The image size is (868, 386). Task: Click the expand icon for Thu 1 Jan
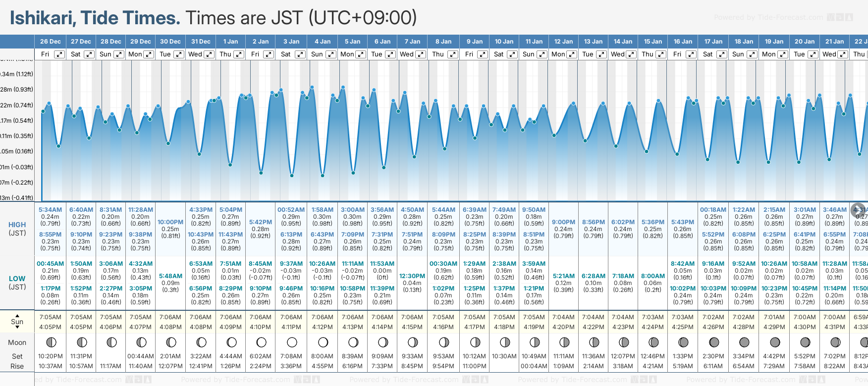point(239,54)
